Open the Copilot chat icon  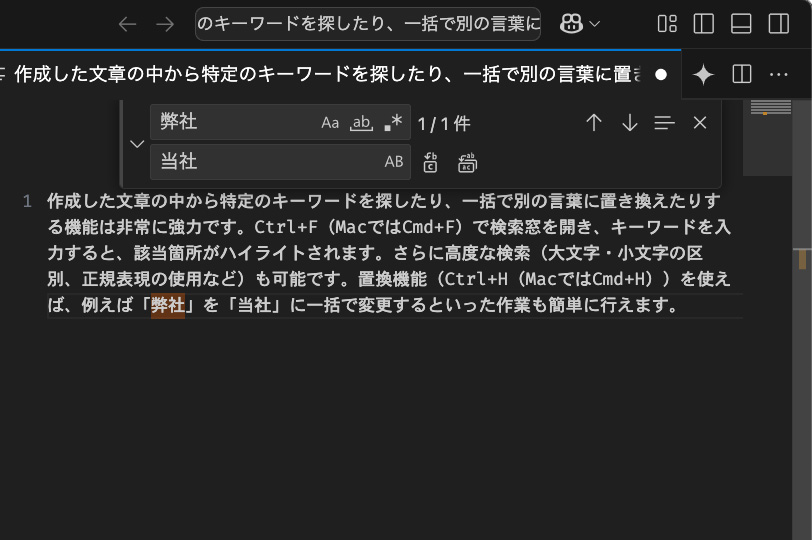(571, 24)
